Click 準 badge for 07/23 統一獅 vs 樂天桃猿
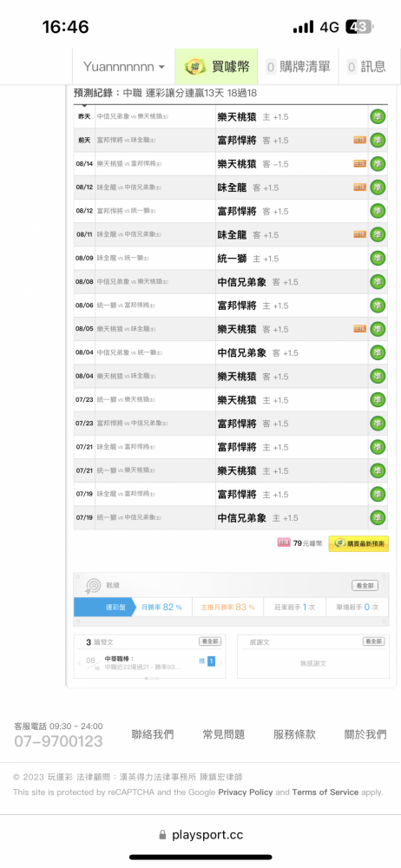The image size is (401, 868). pyautogui.click(x=378, y=400)
